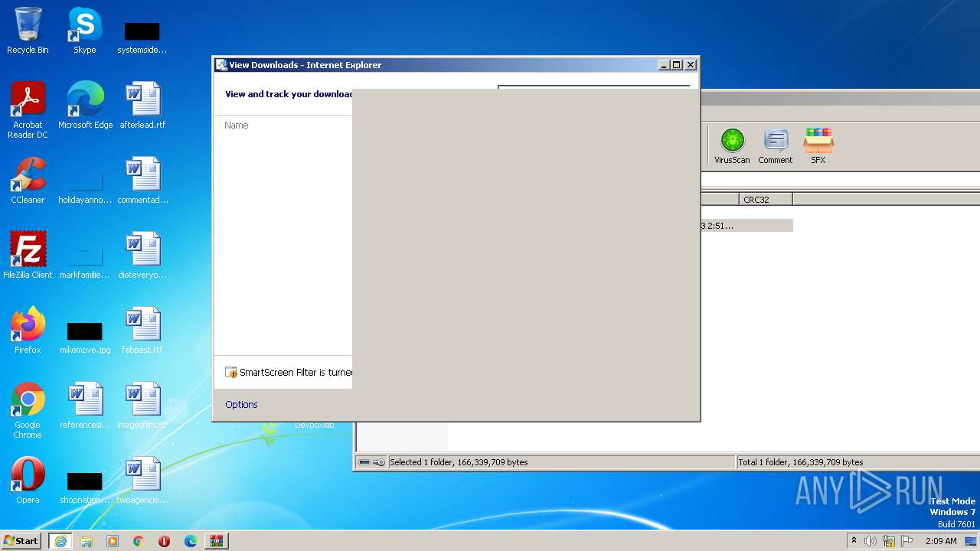Click the network tray icon
980x551 pixels.
coord(889,541)
